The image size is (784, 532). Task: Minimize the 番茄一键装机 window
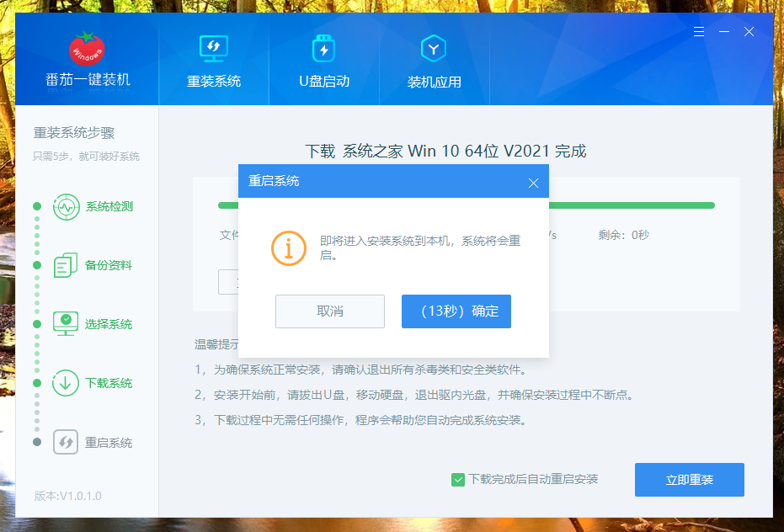724,32
